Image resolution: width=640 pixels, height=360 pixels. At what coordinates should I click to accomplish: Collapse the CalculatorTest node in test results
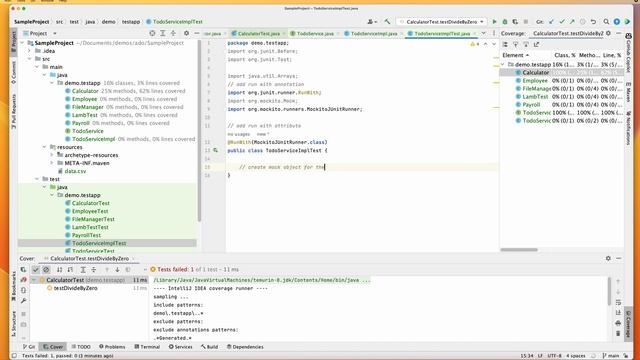(x=34, y=280)
